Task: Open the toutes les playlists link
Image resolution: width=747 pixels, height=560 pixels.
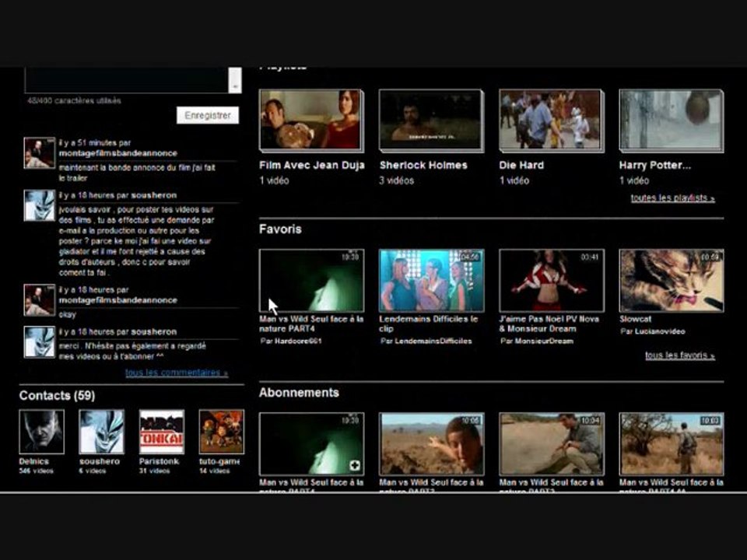Action: pyautogui.click(x=672, y=198)
